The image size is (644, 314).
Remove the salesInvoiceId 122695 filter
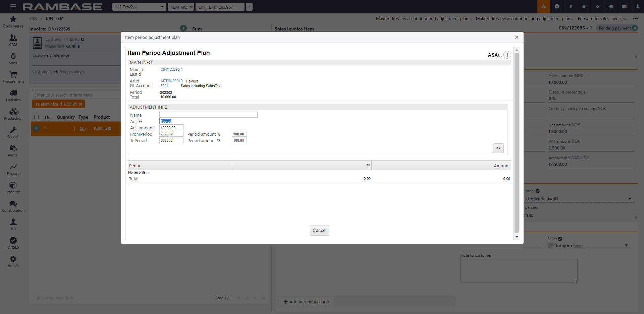(80, 104)
